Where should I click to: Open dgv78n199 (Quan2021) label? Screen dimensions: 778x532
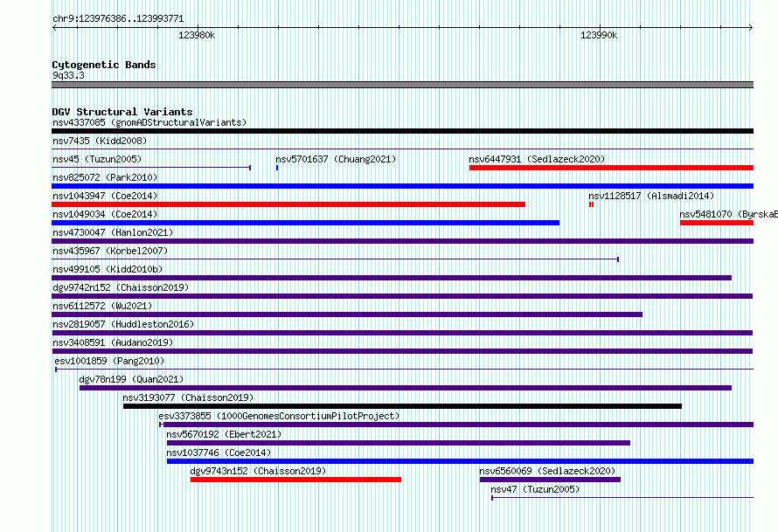(x=131, y=379)
